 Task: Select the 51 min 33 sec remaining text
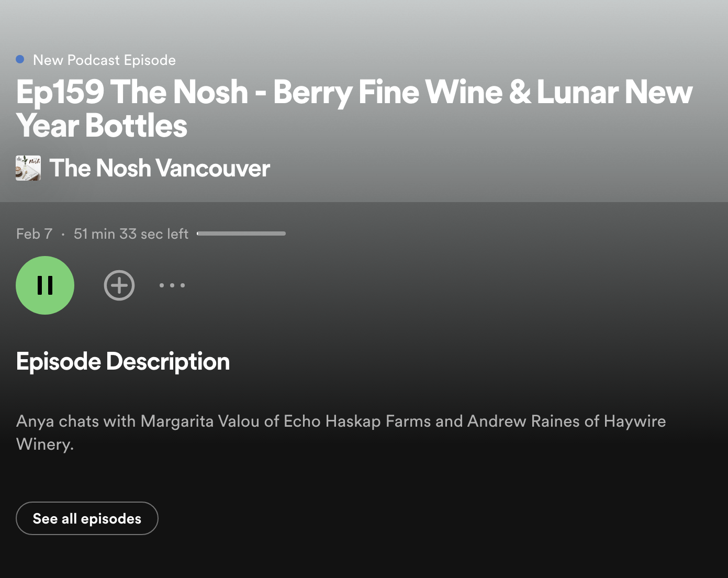tap(130, 234)
